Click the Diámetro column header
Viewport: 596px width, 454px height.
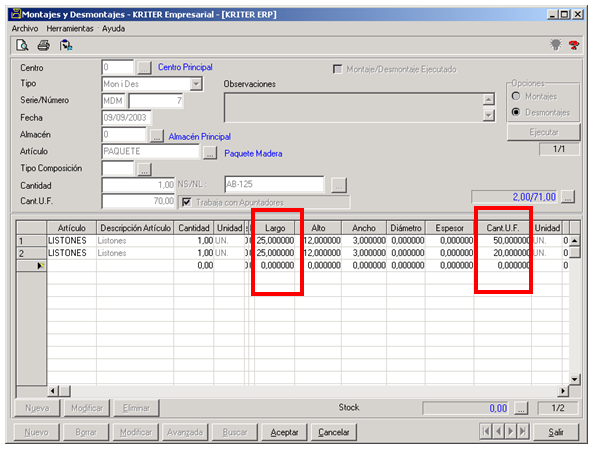[406, 228]
